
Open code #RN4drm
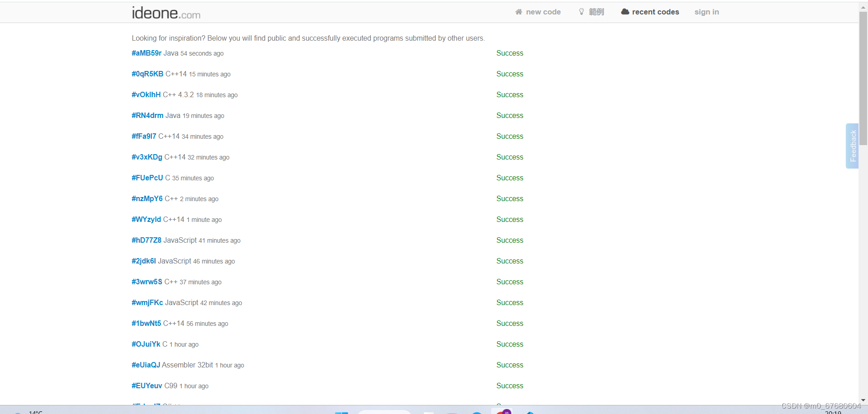click(147, 115)
